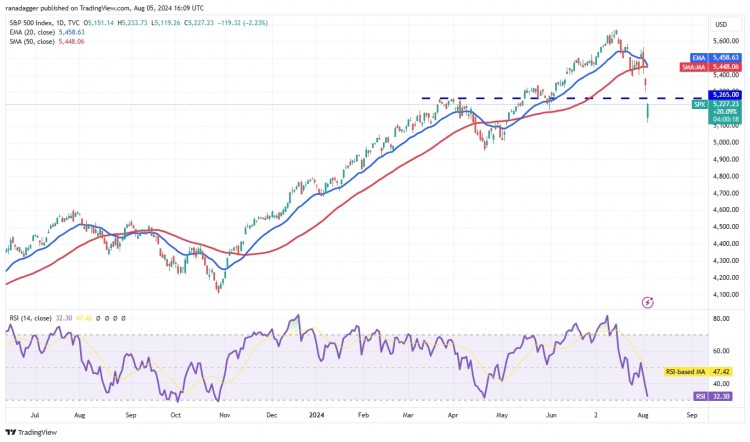750x442 pixels.
Task: Open the ranadagger publisher header text
Action: click(x=105, y=8)
